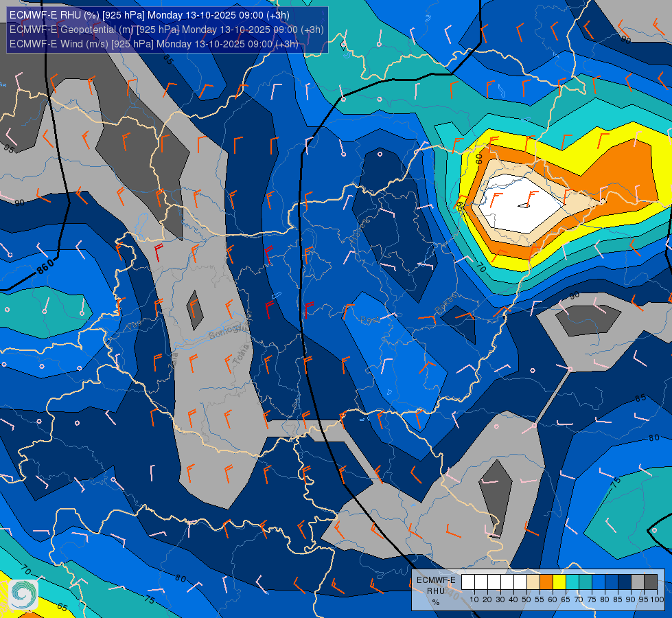The height and width of the screenshot is (618, 672).
Task: Select the beige 50–55 legend swatch
Action: (533, 582)
